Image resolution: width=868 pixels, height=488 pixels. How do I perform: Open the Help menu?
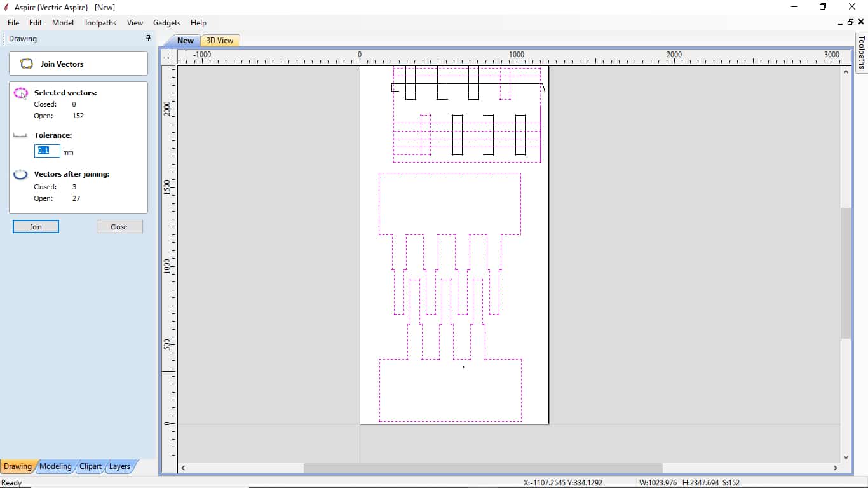pos(198,22)
